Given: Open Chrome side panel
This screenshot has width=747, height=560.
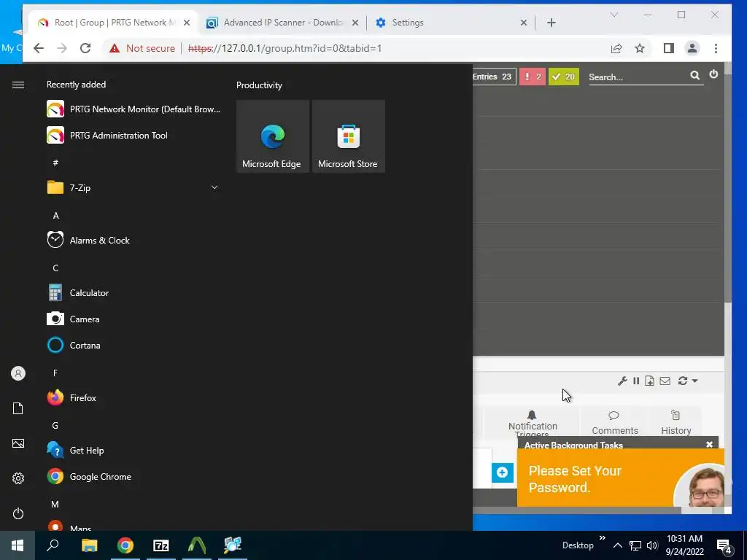Looking at the screenshot, I should tap(669, 48).
